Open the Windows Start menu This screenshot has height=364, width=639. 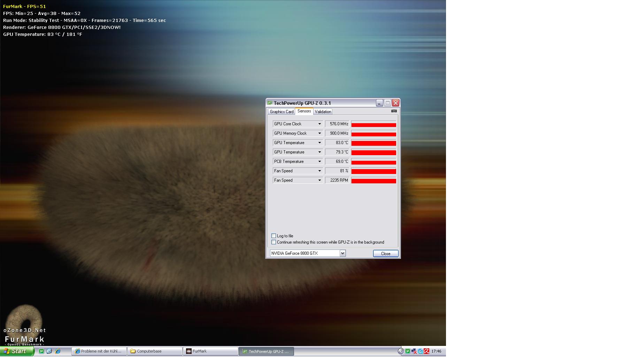click(17, 351)
